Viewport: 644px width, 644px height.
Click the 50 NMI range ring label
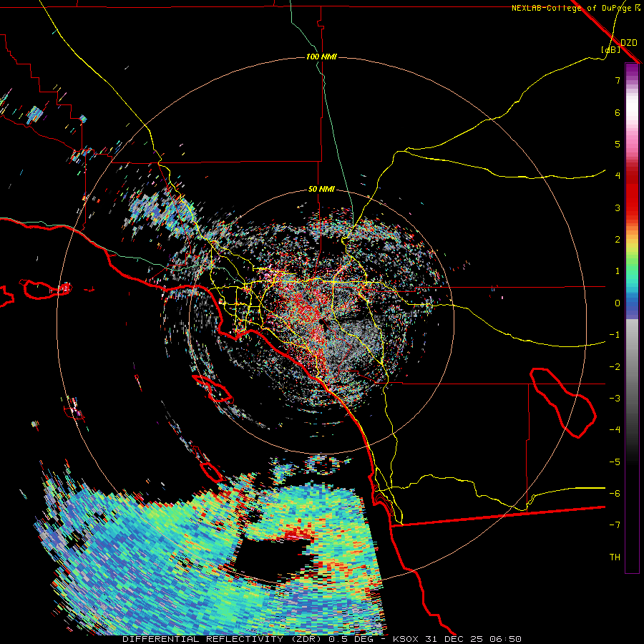(321, 190)
